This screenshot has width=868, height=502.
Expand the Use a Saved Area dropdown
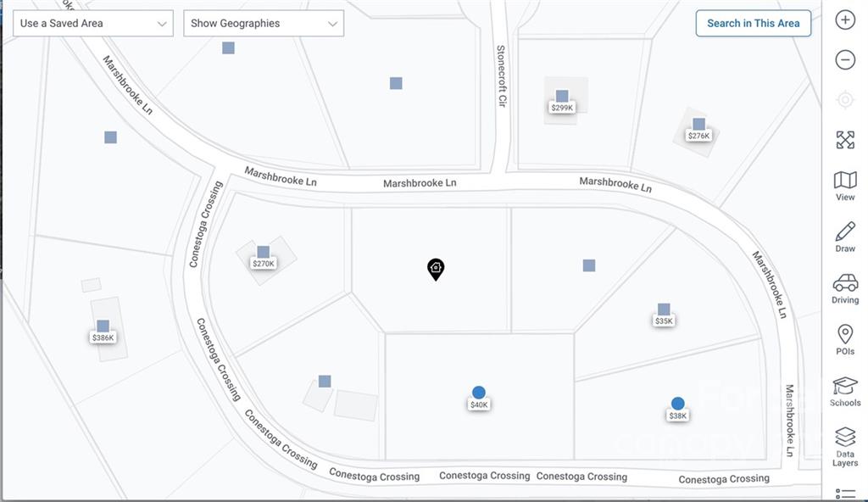click(93, 24)
